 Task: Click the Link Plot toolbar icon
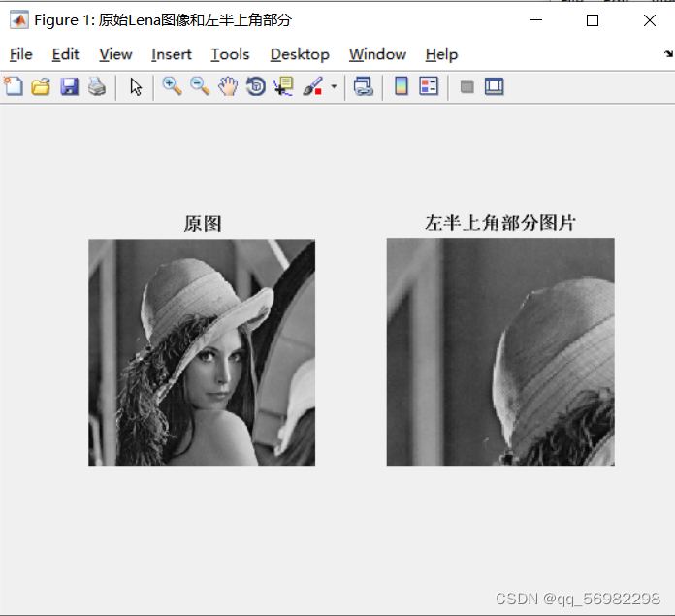tap(364, 86)
